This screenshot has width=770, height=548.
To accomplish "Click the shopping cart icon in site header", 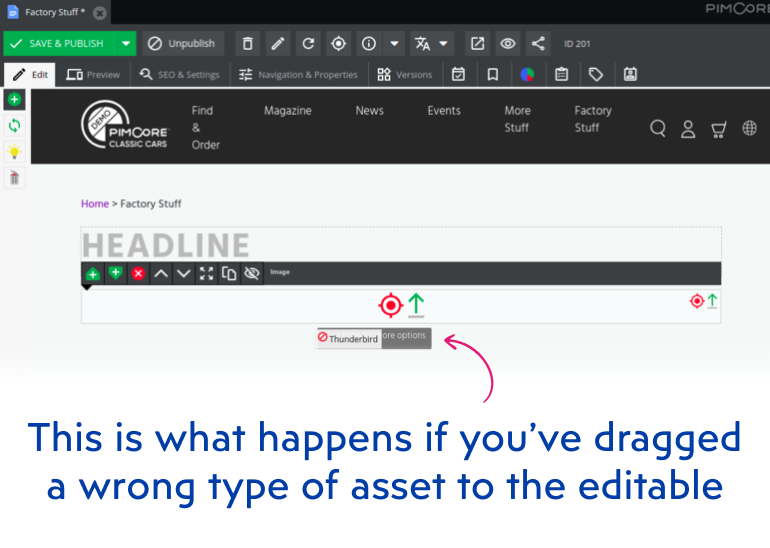I will tap(718, 129).
